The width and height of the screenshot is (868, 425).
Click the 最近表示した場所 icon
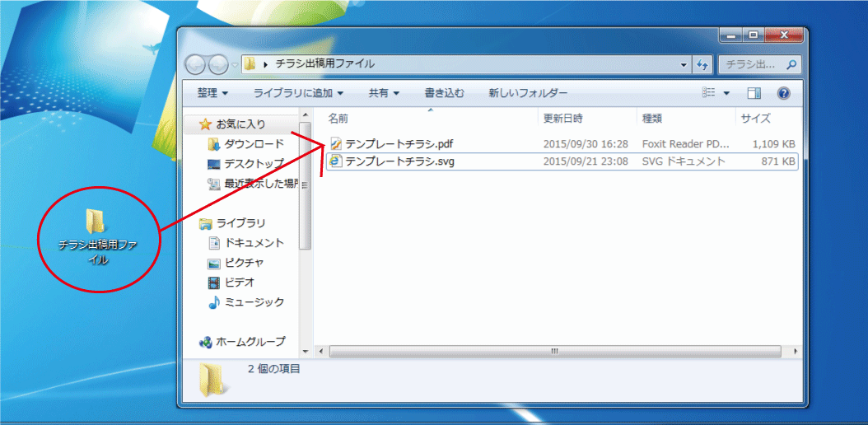click(x=213, y=184)
